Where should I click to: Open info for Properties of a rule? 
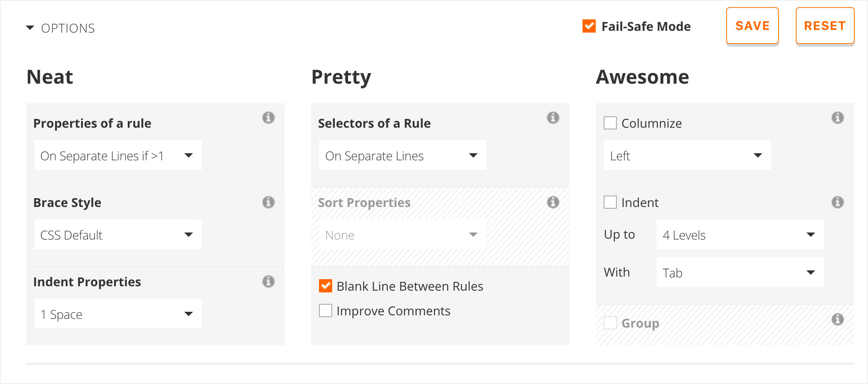point(268,118)
